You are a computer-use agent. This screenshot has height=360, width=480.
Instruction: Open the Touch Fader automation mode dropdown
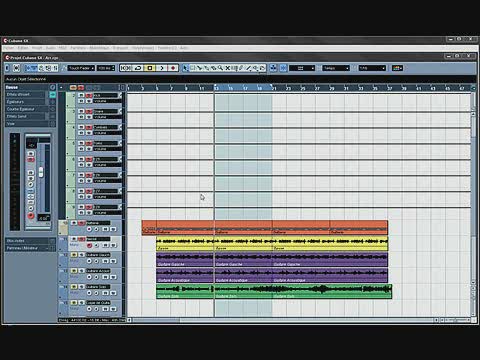coord(81,68)
